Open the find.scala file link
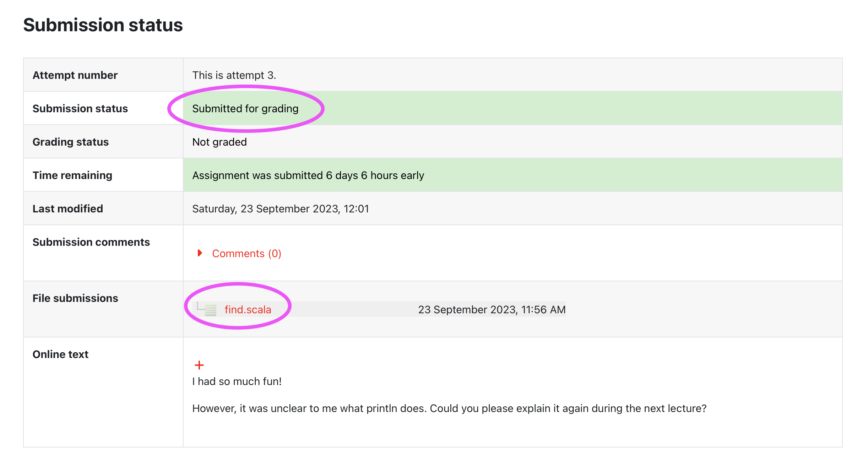868x466 pixels. coord(248,309)
